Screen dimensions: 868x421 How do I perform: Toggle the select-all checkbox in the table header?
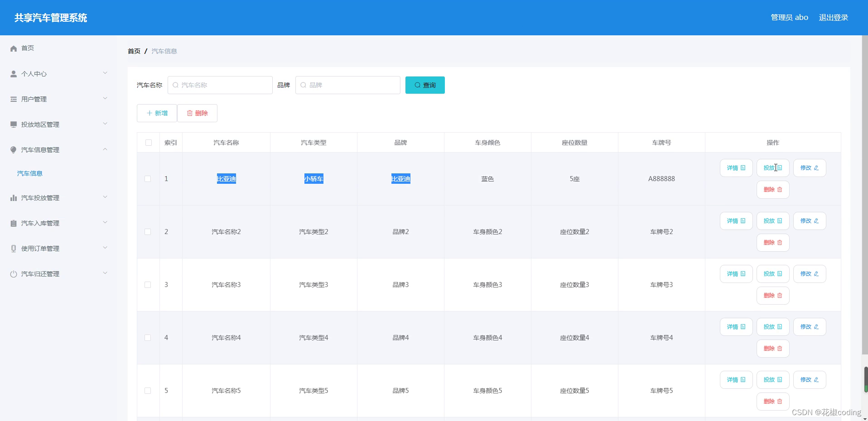[149, 143]
